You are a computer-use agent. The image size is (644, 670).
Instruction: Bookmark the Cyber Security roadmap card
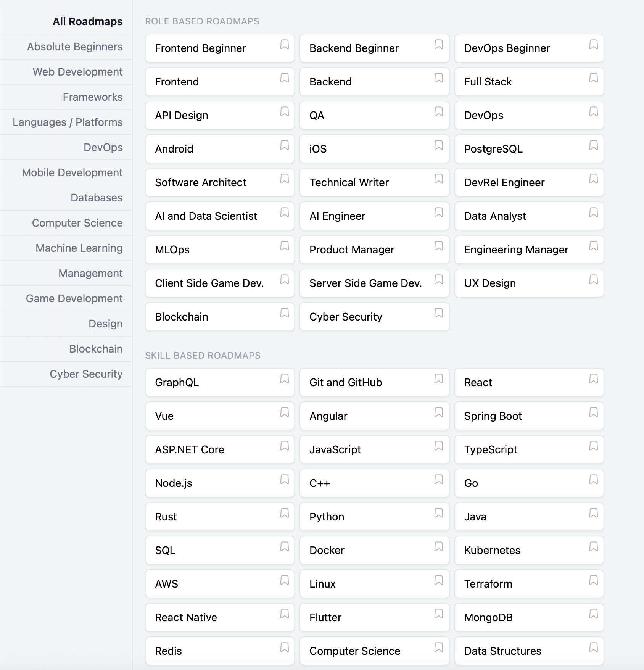[439, 313]
